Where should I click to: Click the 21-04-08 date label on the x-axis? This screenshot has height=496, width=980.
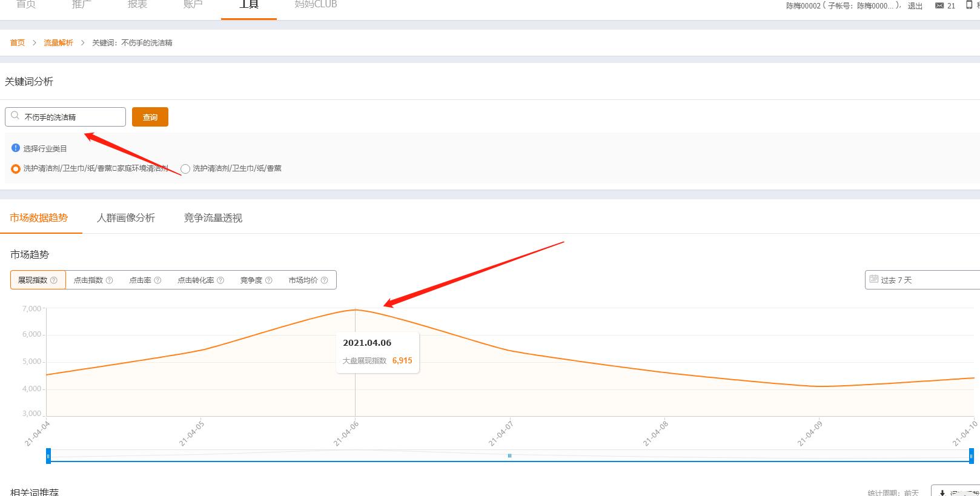point(655,434)
